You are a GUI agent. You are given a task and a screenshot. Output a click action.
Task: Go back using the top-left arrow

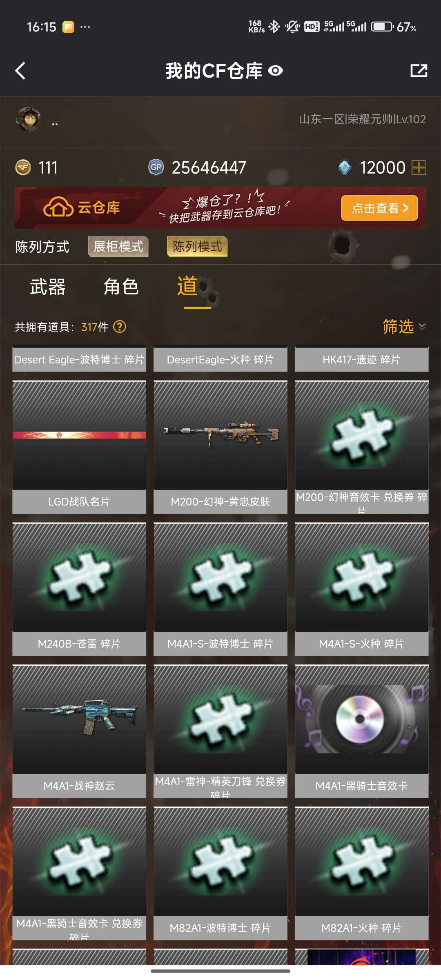tap(20, 71)
